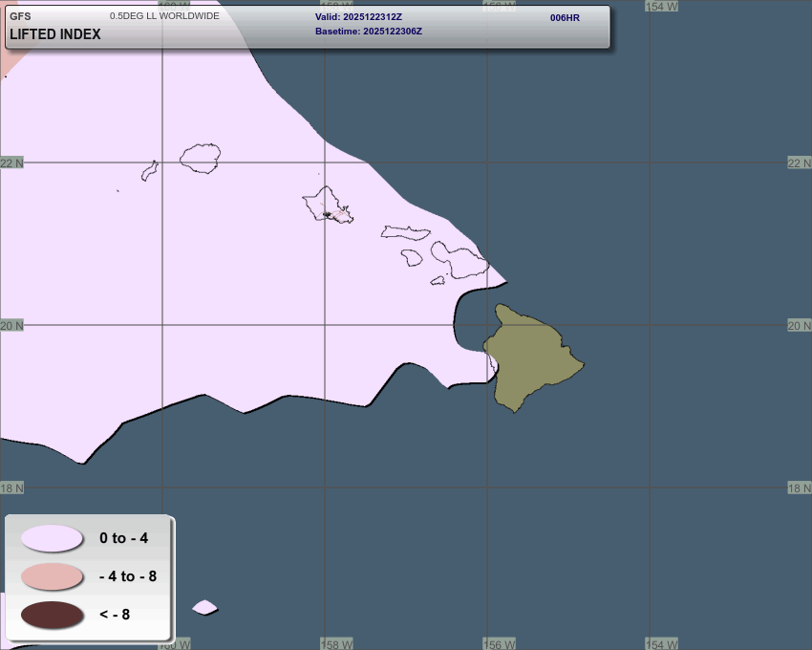
Task: Click the 22 N latitude label on left
Action: point(12,163)
